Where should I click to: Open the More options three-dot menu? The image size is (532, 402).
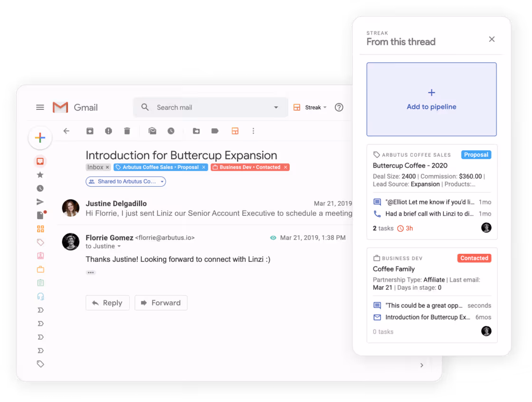click(x=253, y=131)
